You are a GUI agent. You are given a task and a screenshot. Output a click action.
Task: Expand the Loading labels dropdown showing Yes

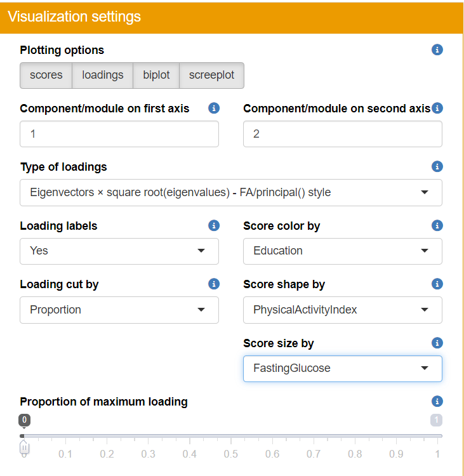pos(119,251)
